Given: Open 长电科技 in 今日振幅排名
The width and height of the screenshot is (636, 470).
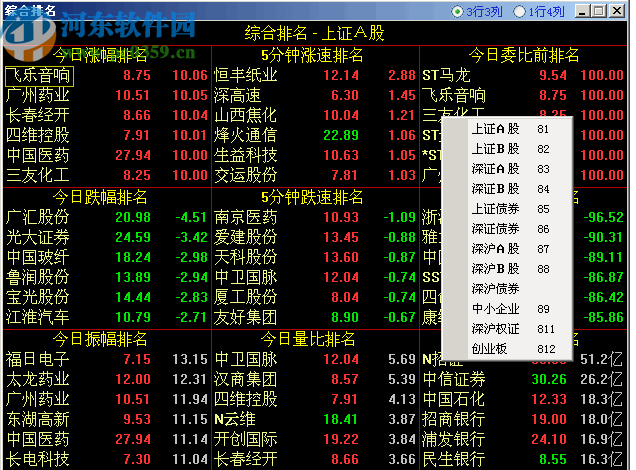Looking at the screenshot, I should [x=107, y=459].
